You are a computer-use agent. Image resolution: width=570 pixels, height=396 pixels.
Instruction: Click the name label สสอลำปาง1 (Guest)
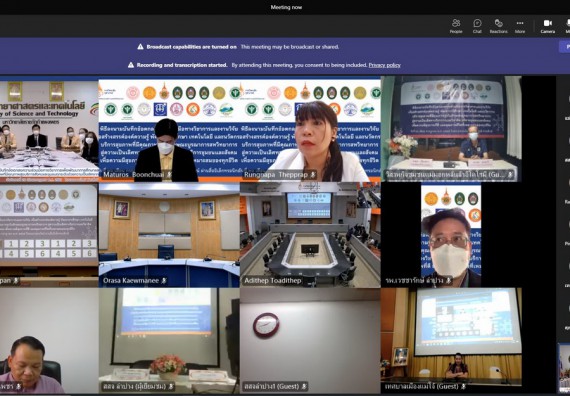pos(272,386)
